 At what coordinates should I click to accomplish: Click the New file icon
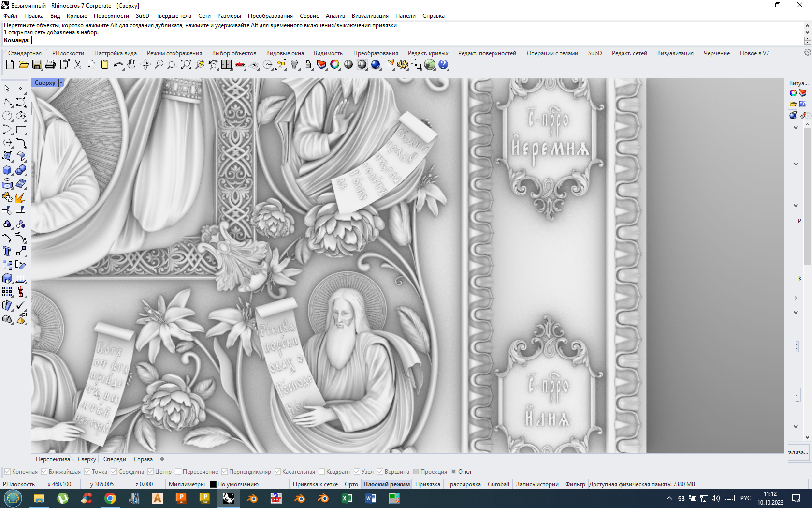click(10, 64)
